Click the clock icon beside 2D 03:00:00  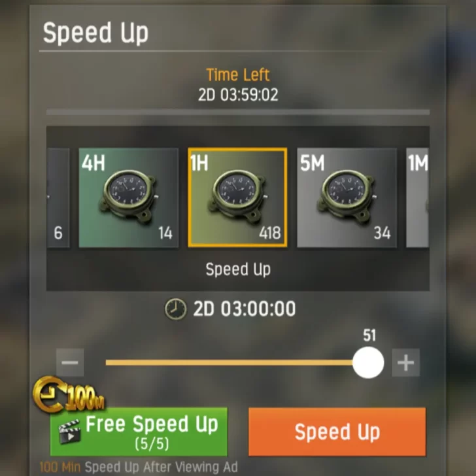(x=175, y=309)
